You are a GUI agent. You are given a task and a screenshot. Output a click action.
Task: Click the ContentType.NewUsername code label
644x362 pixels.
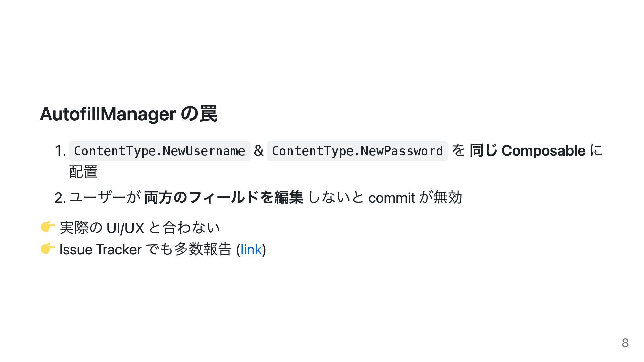pos(160,151)
